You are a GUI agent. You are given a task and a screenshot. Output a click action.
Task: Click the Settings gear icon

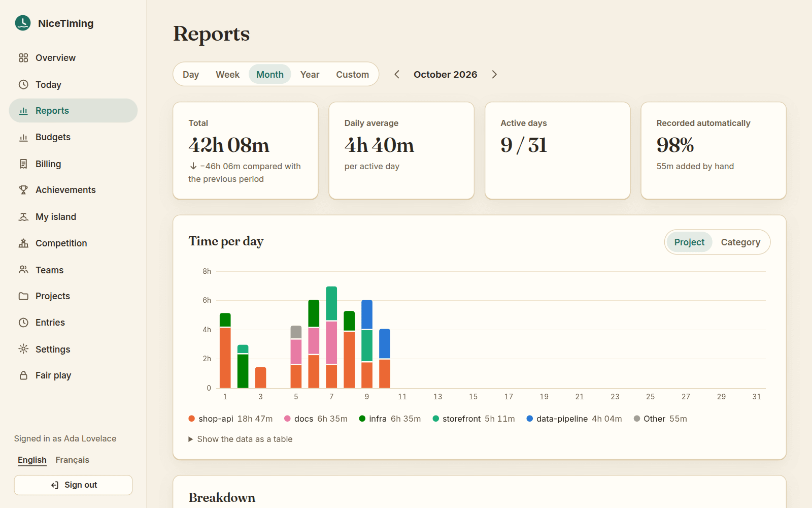pyautogui.click(x=23, y=349)
